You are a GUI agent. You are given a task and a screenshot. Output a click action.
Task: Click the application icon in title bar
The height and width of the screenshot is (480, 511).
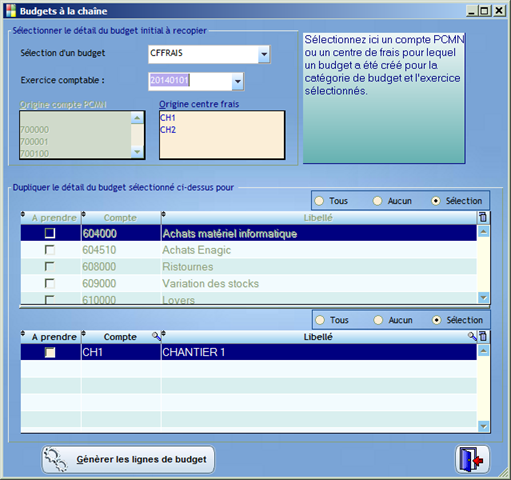pos(11,11)
